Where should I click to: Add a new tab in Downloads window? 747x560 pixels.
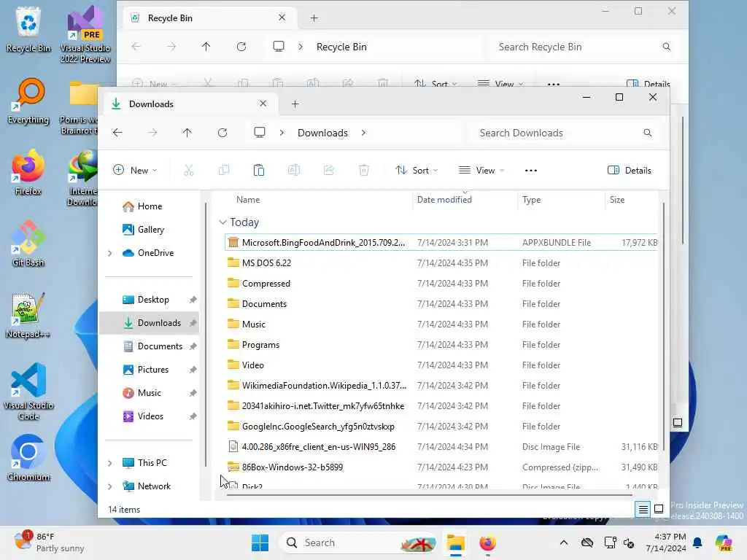(x=295, y=104)
